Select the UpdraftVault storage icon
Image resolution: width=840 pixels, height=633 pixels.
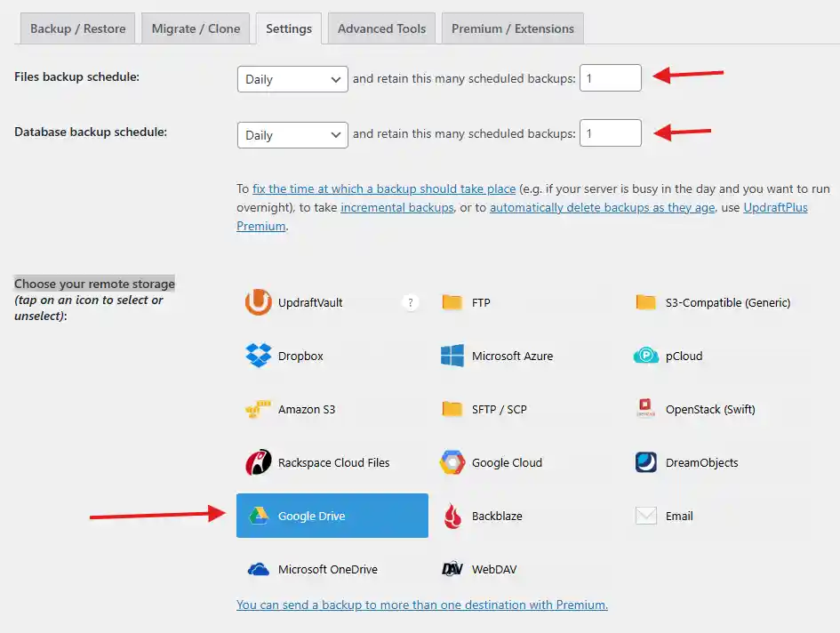[x=258, y=302]
